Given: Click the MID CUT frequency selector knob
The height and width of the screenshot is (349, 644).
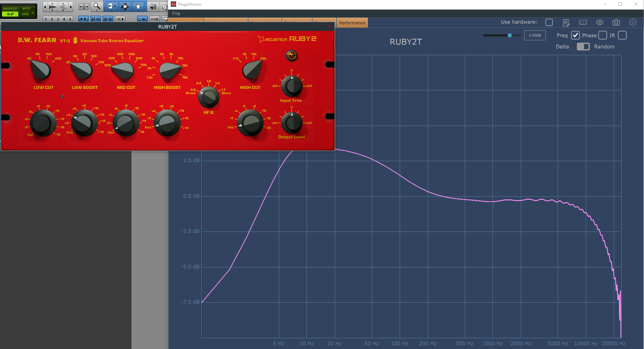Looking at the screenshot, I should 123,70.
